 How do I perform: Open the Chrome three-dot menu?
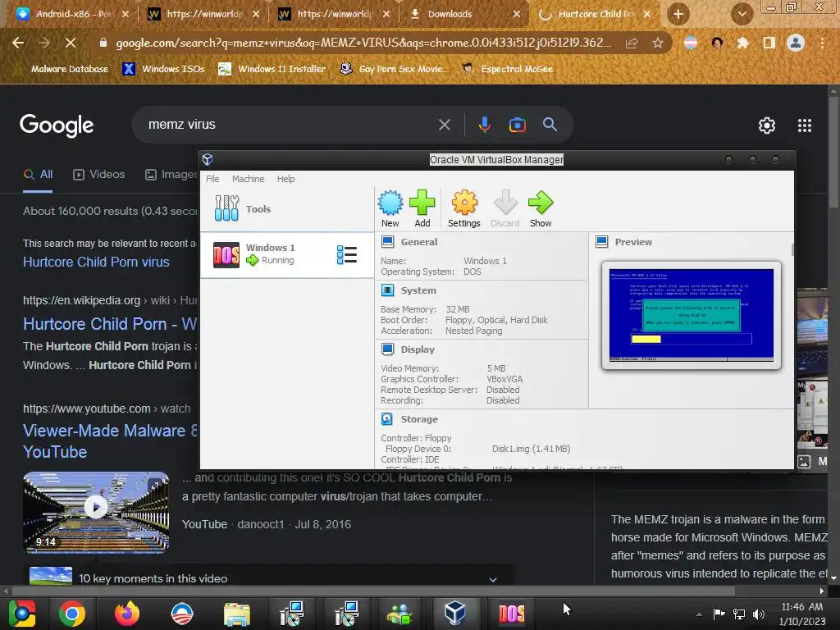822,43
